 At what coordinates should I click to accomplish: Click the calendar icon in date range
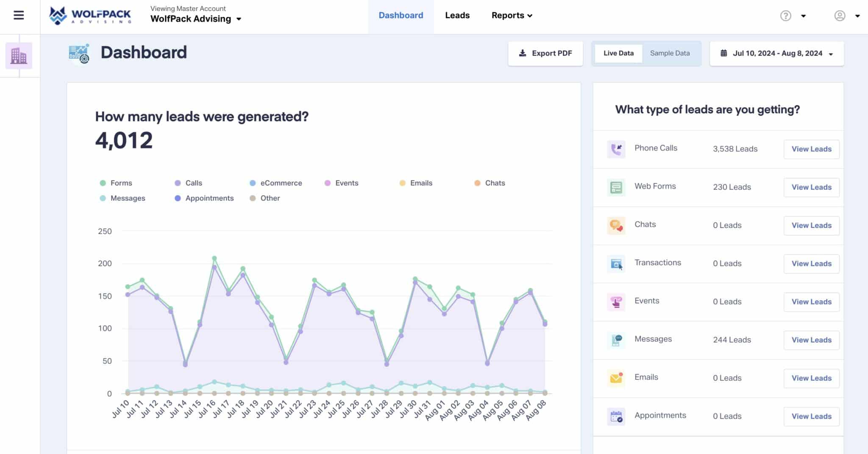pos(724,53)
